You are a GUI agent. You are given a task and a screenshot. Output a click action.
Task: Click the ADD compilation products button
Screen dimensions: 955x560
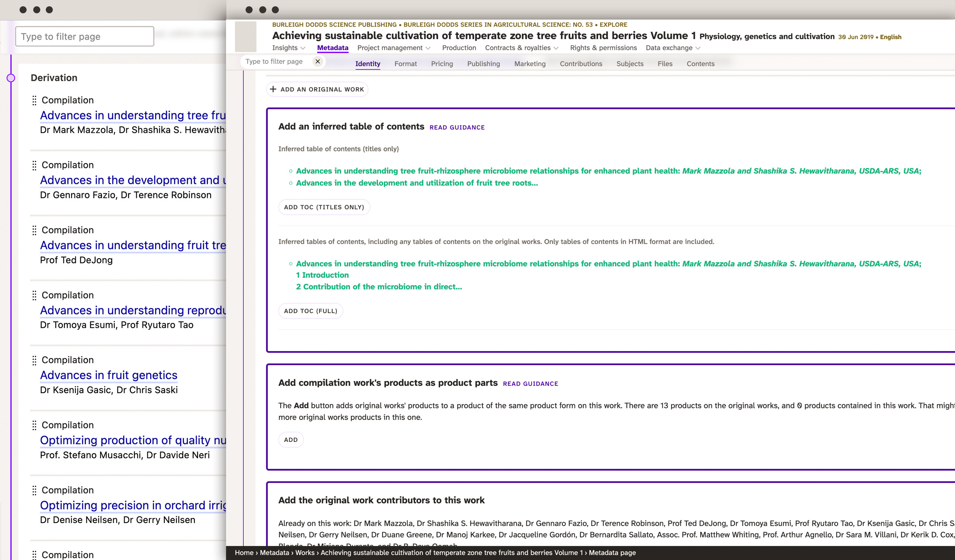click(291, 439)
